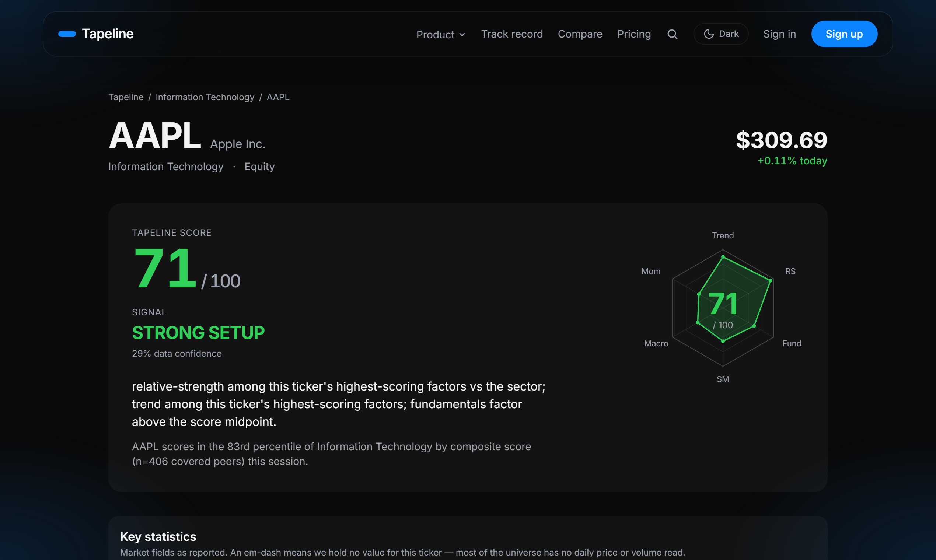Click the moon icon in theme switch

point(709,34)
